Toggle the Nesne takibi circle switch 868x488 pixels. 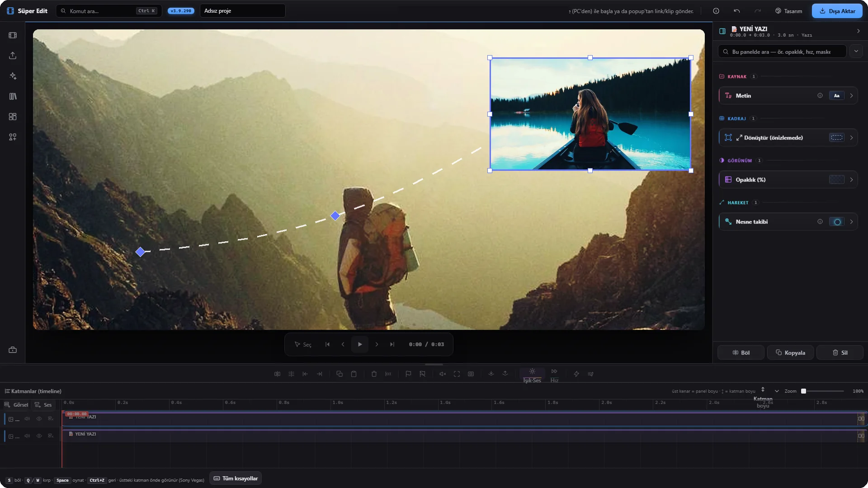837,222
